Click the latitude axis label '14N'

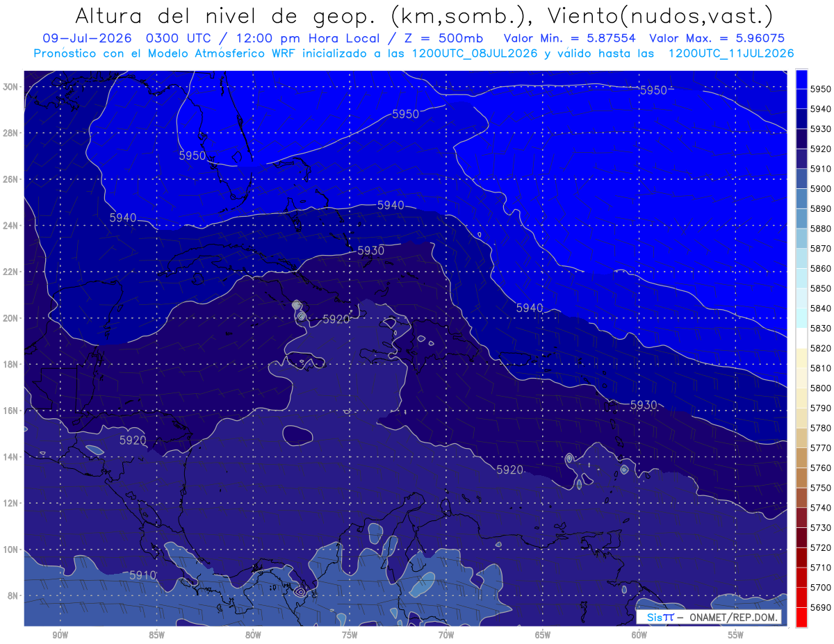pyautogui.click(x=11, y=456)
